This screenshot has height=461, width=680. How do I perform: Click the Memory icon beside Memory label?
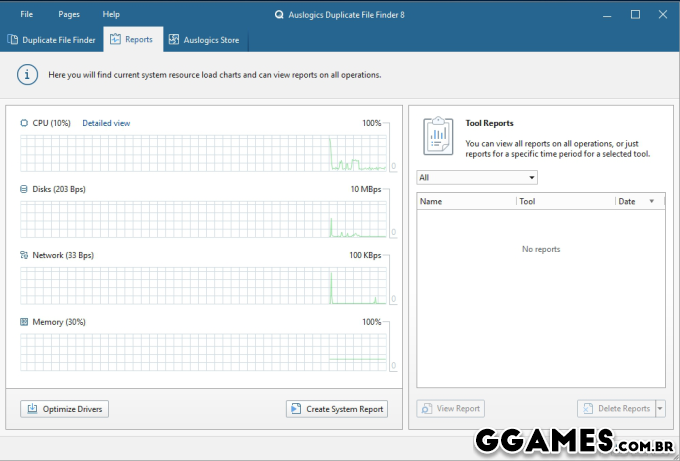click(x=24, y=322)
